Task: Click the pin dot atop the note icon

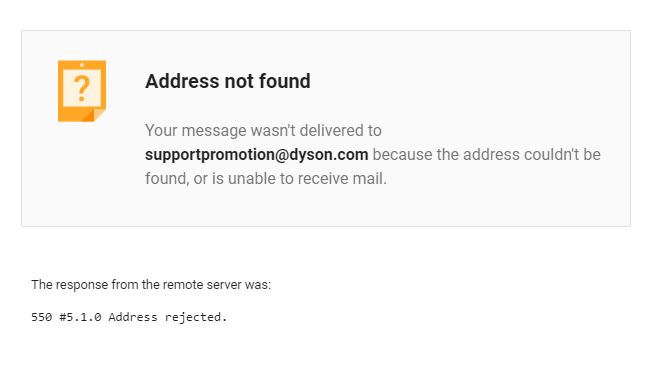Action: tap(82, 65)
